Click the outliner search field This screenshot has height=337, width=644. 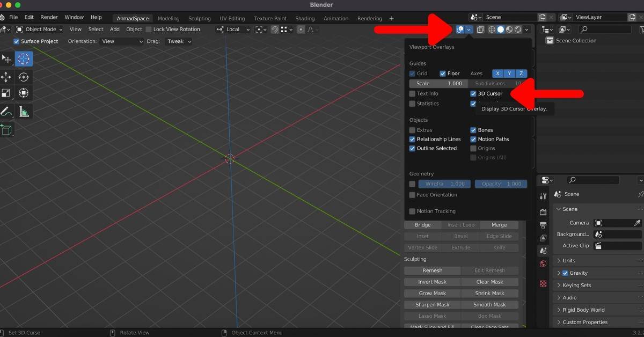pyautogui.click(x=605, y=29)
